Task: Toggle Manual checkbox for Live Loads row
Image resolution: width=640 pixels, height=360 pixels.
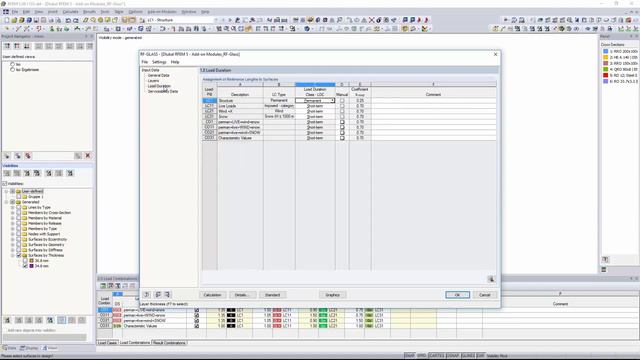Action: point(342,106)
